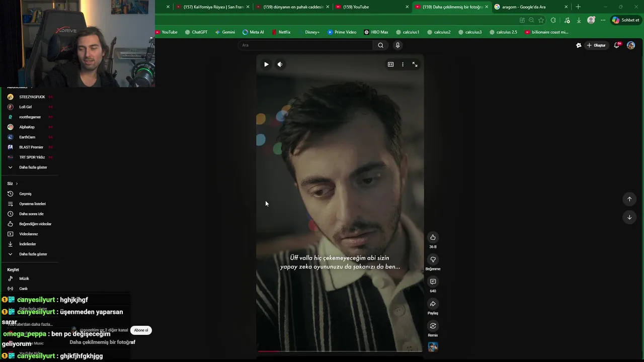Click the apps icon in address bar
Image resolution: width=644 pixels, height=362 pixels.
(522, 20)
